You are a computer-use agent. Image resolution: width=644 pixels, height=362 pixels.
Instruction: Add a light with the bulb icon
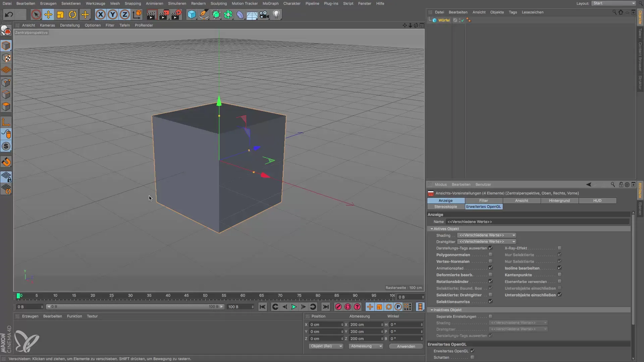tap(276, 14)
